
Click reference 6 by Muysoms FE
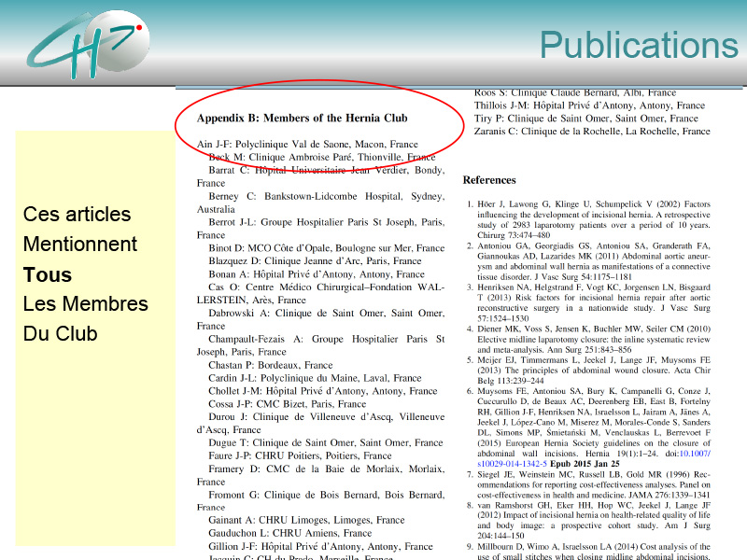pos(589,427)
